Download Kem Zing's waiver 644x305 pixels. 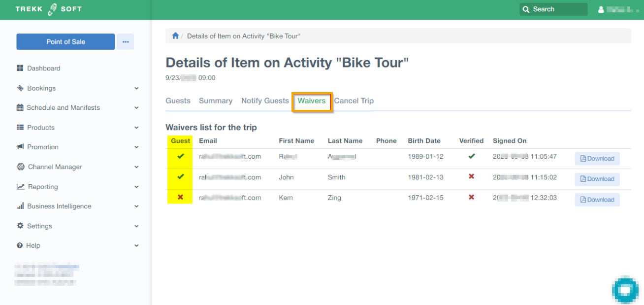(597, 200)
